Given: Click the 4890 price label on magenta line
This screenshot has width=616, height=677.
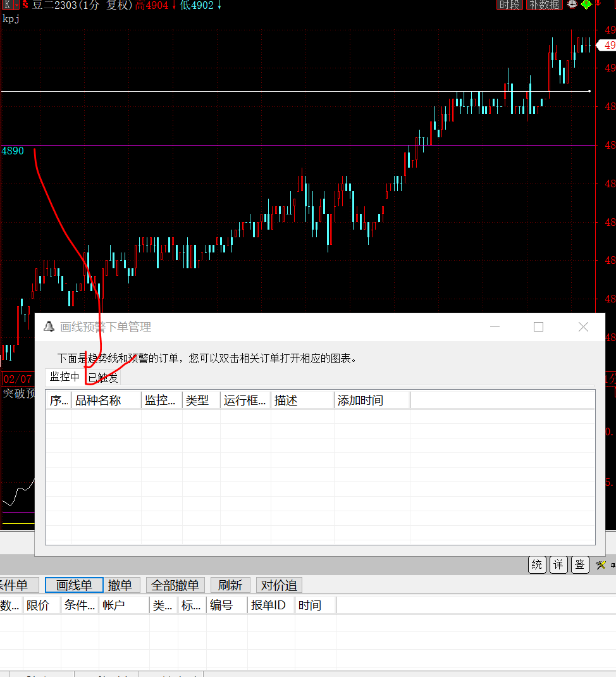Looking at the screenshot, I should point(13,151).
